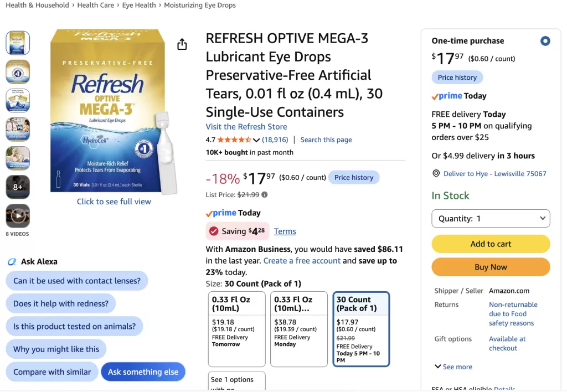Click the Ask Alexa logo icon

12,261
